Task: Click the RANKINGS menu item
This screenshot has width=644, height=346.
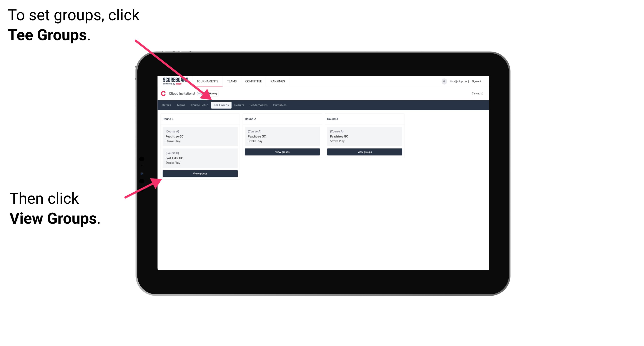Action: [x=278, y=81]
